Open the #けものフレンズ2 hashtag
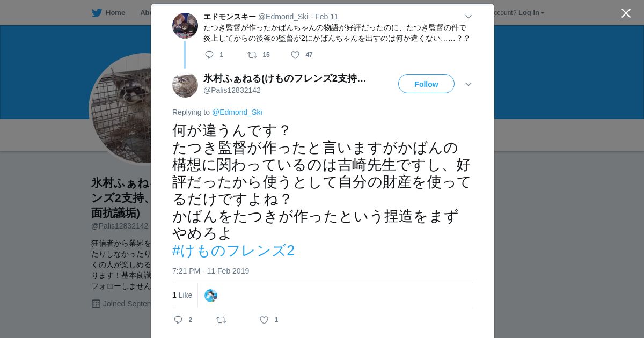Image resolution: width=644 pixels, height=338 pixels. pyautogui.click(x=233, y=251)
